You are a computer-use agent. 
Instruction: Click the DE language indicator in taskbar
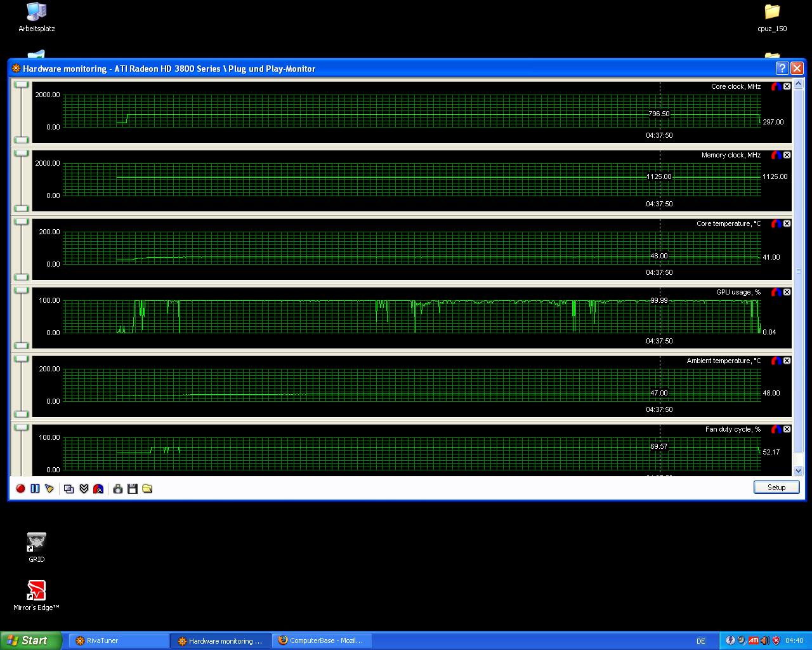tap(701, 641)
